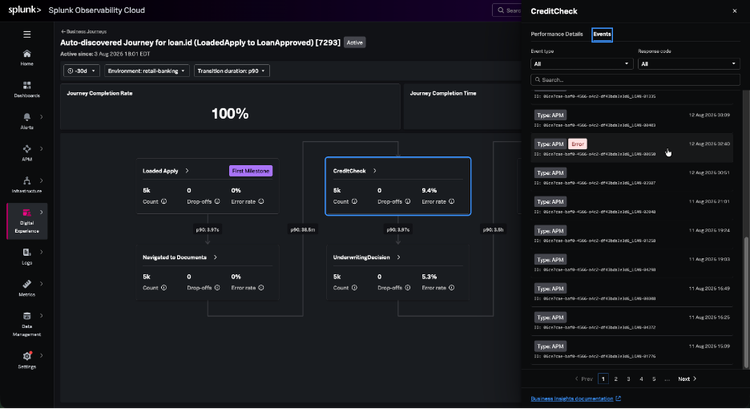Click info icon beside Navigated to Documents Count
The image size is (750, 409).
pos(164,287)
